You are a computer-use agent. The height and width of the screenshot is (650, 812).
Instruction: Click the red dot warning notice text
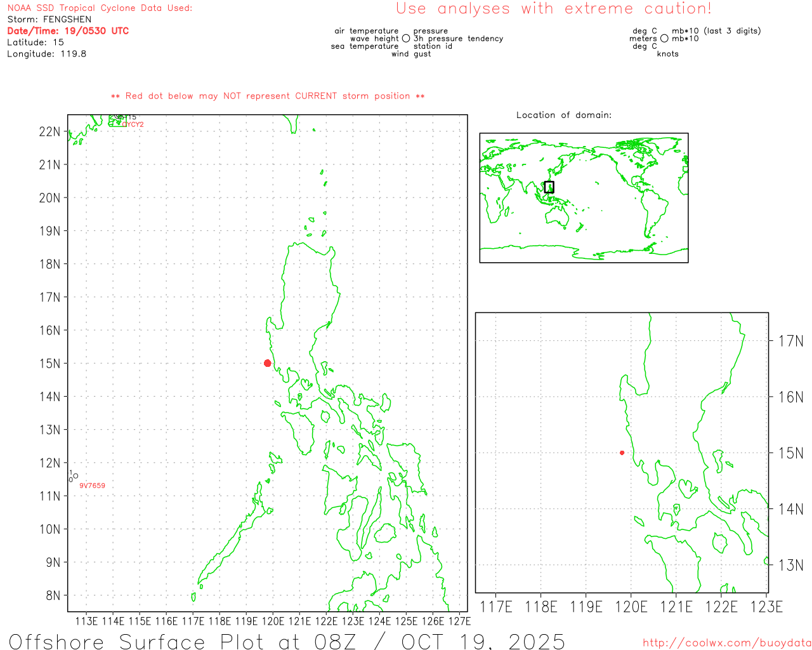coord(268,96)
